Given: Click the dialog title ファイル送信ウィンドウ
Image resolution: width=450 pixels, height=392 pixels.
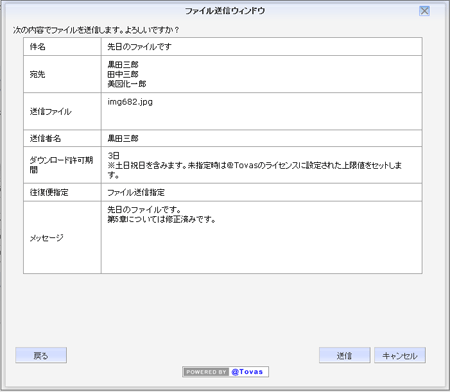Looking at the screenshot, I should pyautogui.click(x=225, y=11).
